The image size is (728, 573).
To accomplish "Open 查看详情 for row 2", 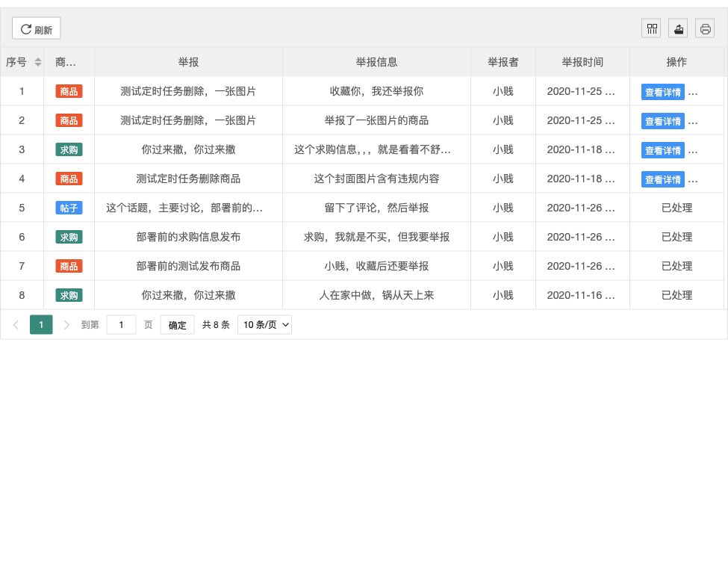I will click(662, 121).
